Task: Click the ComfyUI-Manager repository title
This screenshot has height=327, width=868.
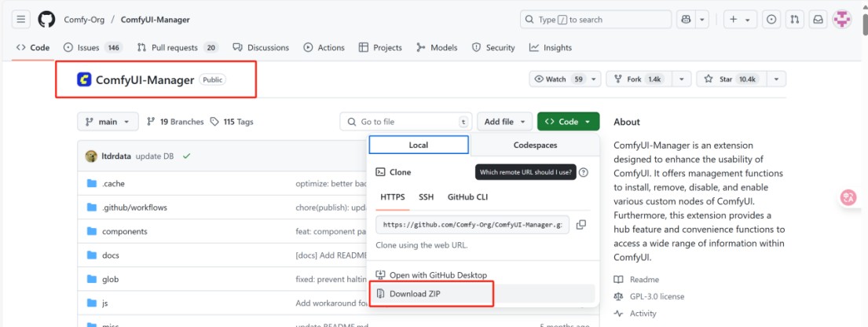Action: pos(145,80)
